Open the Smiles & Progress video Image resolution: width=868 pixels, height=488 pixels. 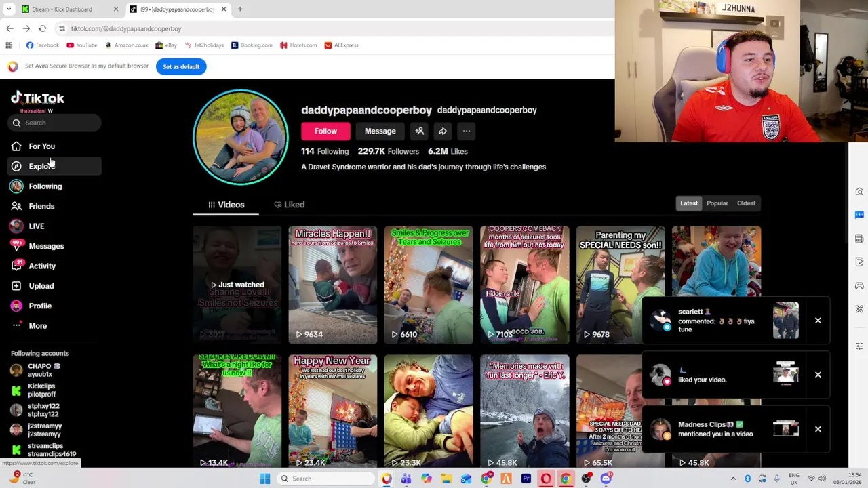(429, 285)
